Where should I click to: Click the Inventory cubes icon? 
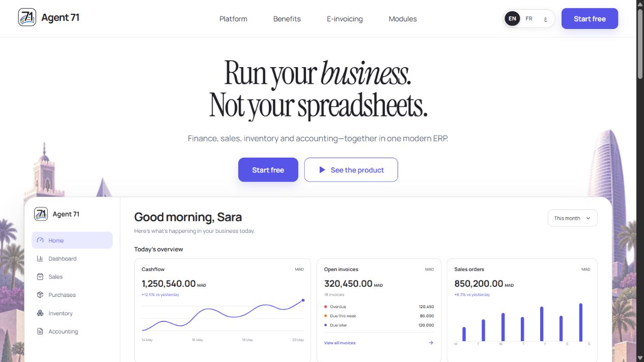40,313
